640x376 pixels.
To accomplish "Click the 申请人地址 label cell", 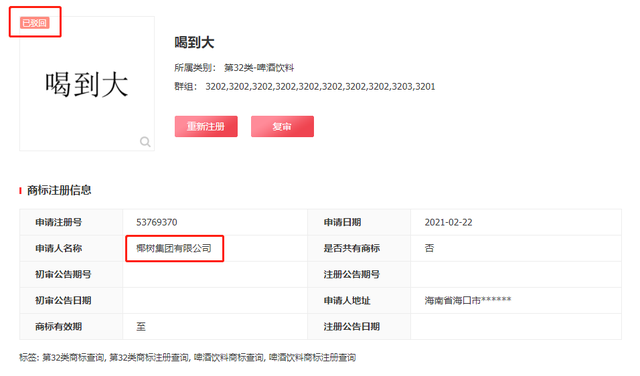I will 359,300.
